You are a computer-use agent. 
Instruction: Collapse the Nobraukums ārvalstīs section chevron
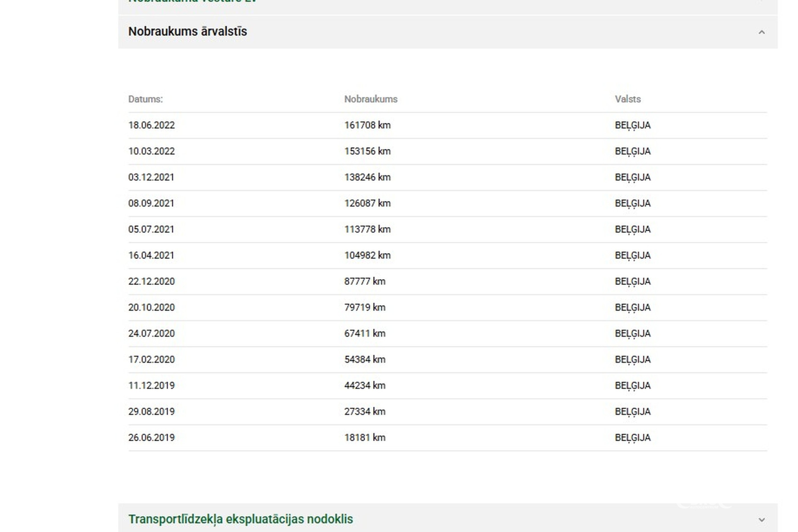click(761, 32)
